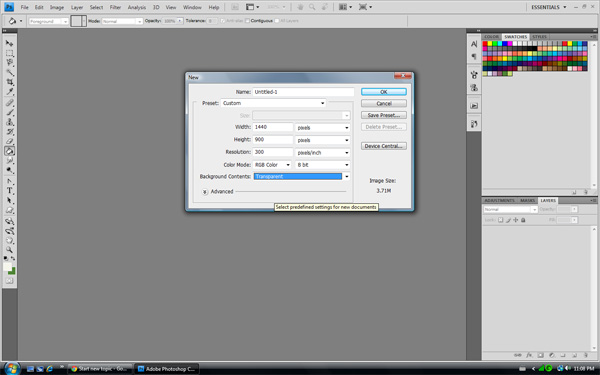Open the Character panel icon
Viewport: 600px width, 375px height.
coord(474,44)
